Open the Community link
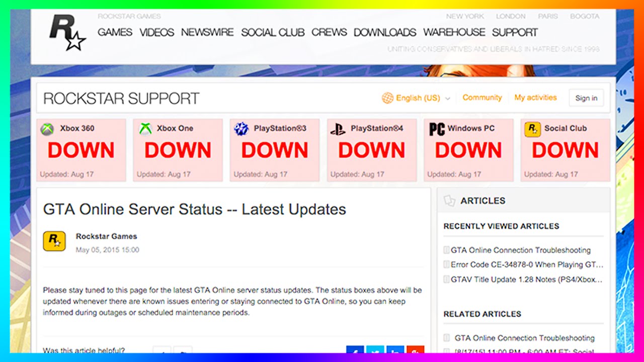The image size is (644, 362). (x=482, y=98)
